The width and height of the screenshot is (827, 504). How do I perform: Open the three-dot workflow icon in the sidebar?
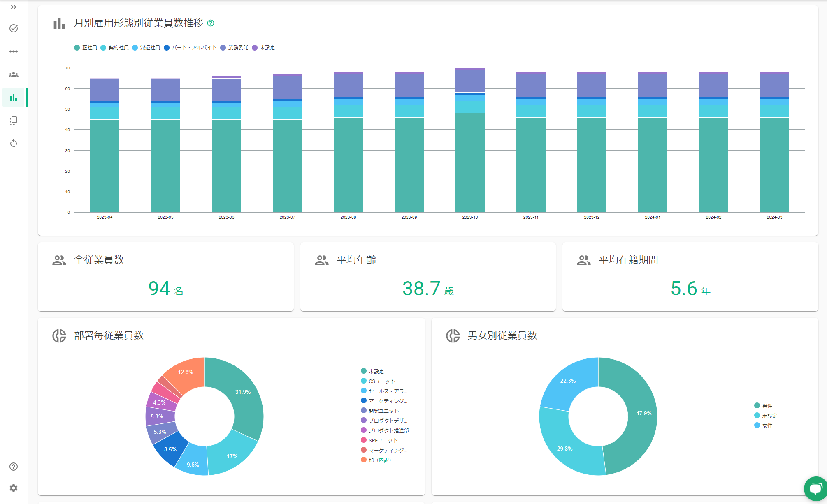[14, 51]
